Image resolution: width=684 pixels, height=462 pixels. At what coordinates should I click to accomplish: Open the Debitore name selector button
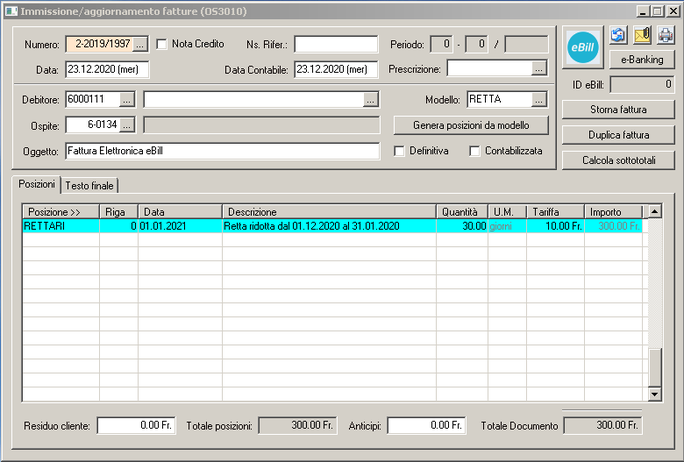tap(371, 100)
